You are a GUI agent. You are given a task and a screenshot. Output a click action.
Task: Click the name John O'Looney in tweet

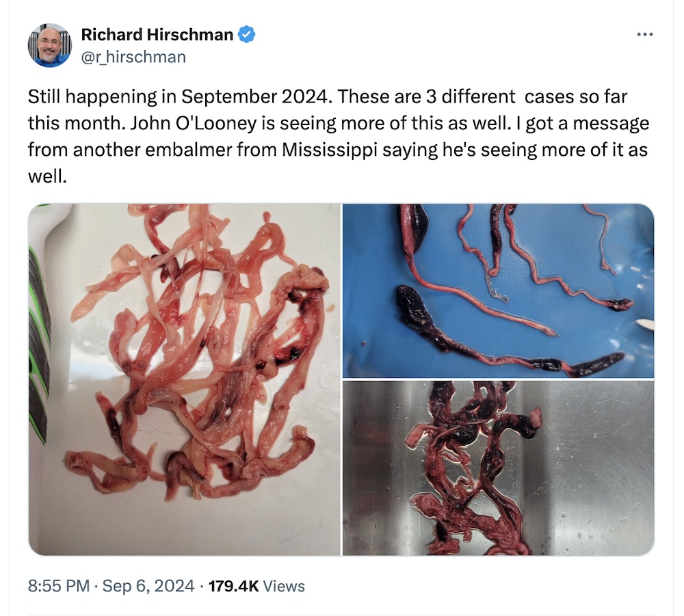coord(194,123)
